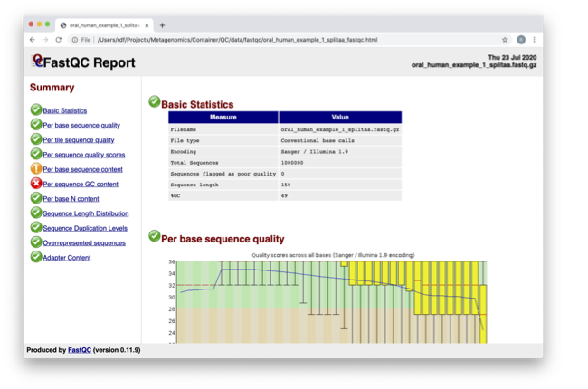Click the warning icon for Per base sequence content

36,169
